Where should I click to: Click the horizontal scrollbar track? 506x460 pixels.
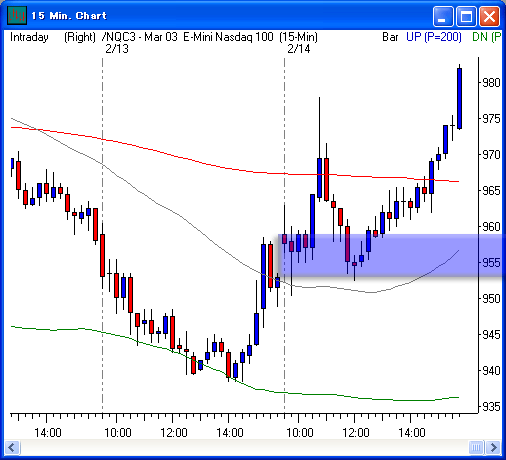click(244, 447)
